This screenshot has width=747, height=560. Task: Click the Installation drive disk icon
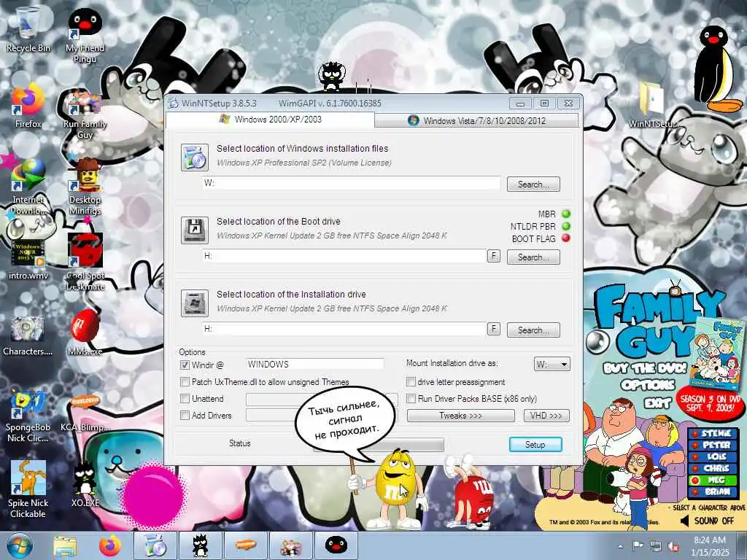[194, 303]
